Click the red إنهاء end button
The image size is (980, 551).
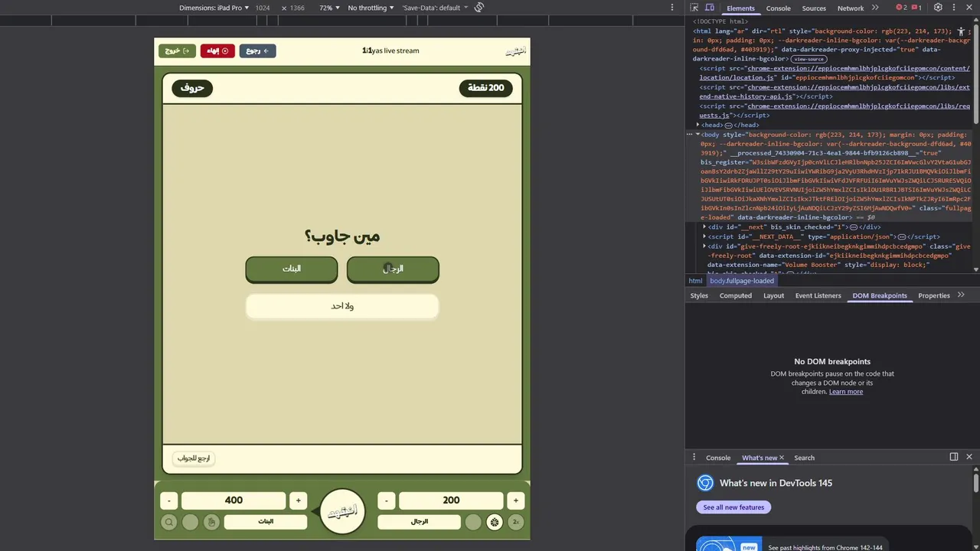point(217,51)
